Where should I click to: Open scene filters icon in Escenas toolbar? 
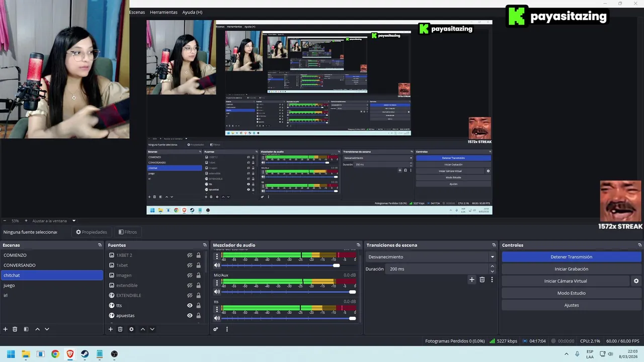[x=26, y=329]
